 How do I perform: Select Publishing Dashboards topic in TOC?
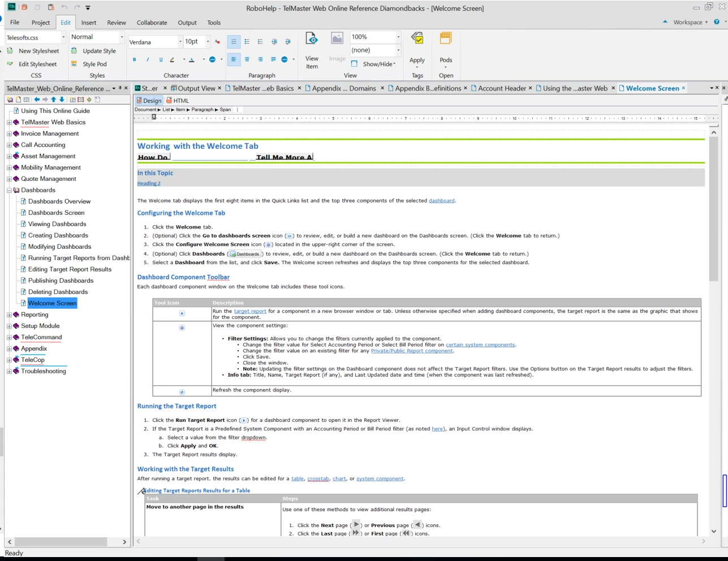coord(61,280)
